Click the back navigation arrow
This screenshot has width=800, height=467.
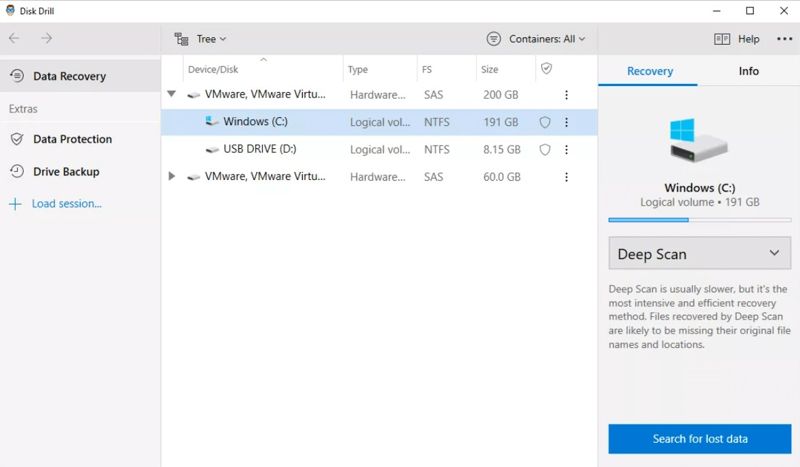tap(14, 39)
